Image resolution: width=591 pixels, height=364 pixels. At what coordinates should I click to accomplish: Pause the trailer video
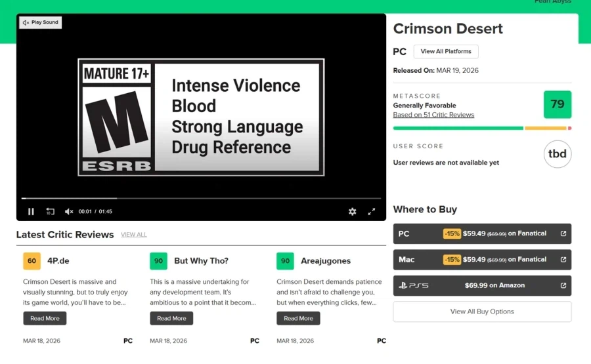(x=31, y=211)
